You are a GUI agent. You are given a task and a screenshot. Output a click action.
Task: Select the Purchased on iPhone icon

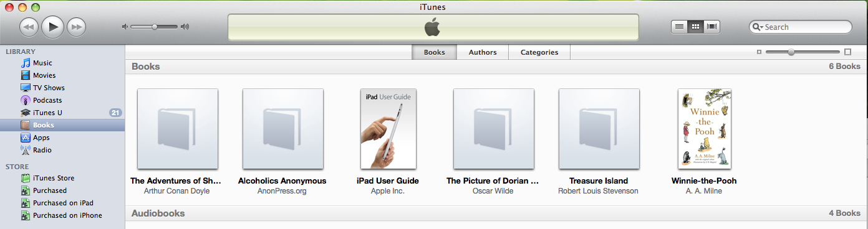click(26, 215)
